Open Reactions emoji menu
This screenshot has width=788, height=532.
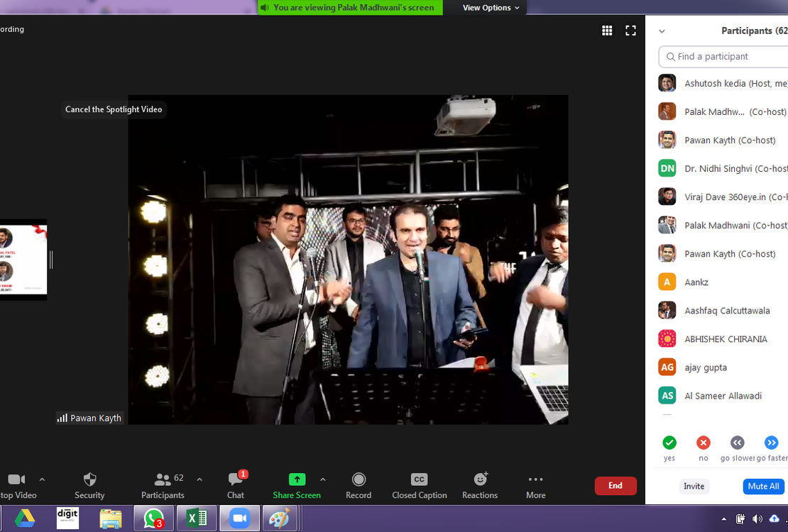tap(480, 485)
